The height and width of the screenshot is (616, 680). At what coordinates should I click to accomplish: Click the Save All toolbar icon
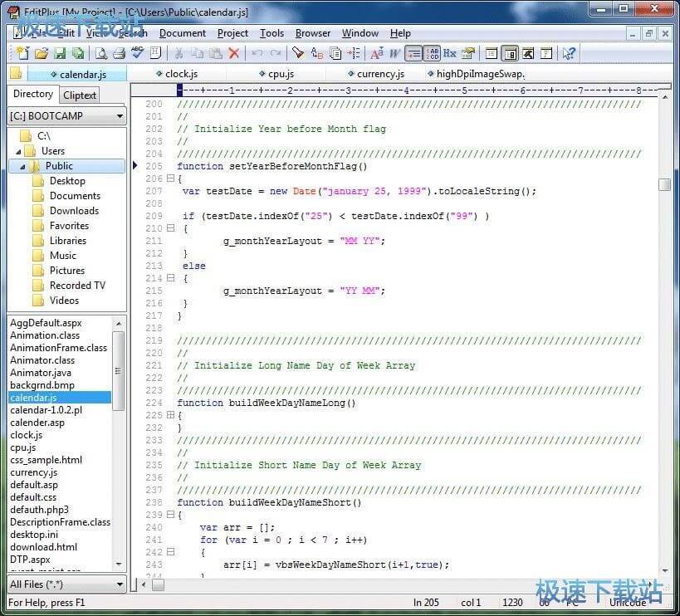pyautogui.click(x=78, y=53)
